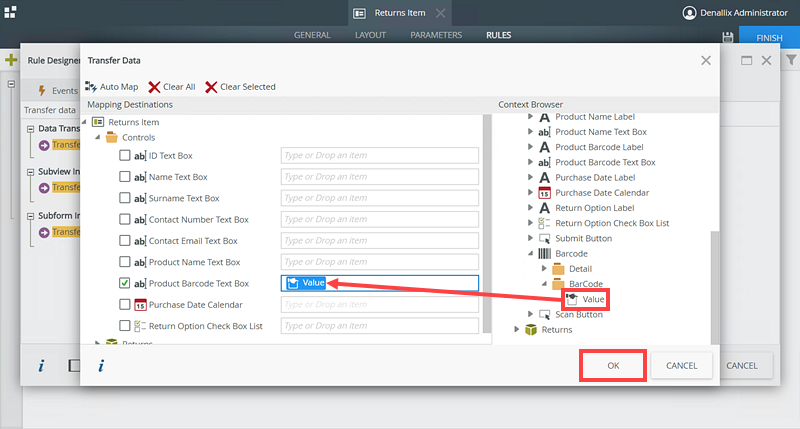Click the Mapping Destinations vertical scrollbar
This screenshot has height=429, width=800.
click(487, 223)
